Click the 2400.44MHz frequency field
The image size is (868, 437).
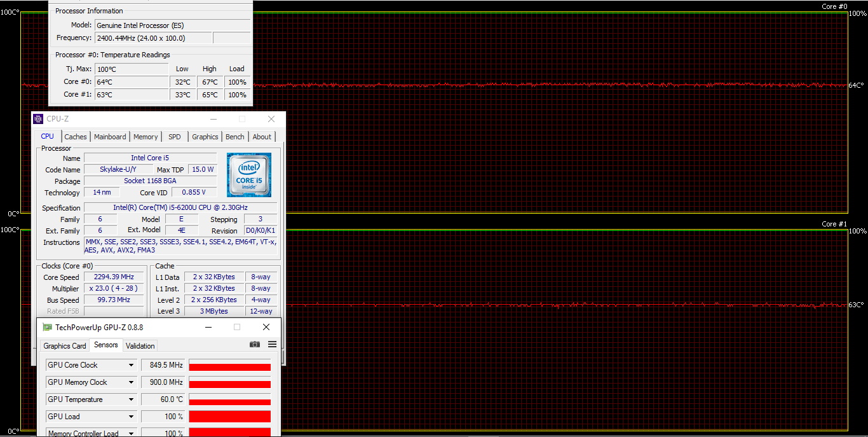coord(153,38)
